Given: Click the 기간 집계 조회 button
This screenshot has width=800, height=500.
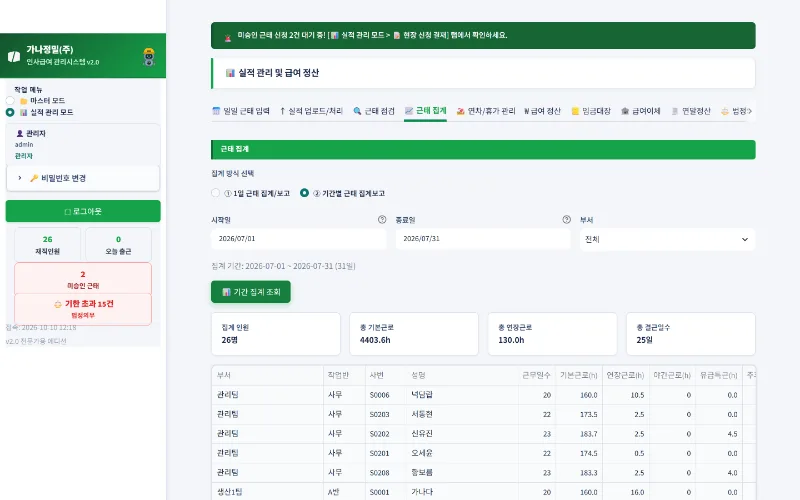Looking at the screenshot, I should [251, 292].
